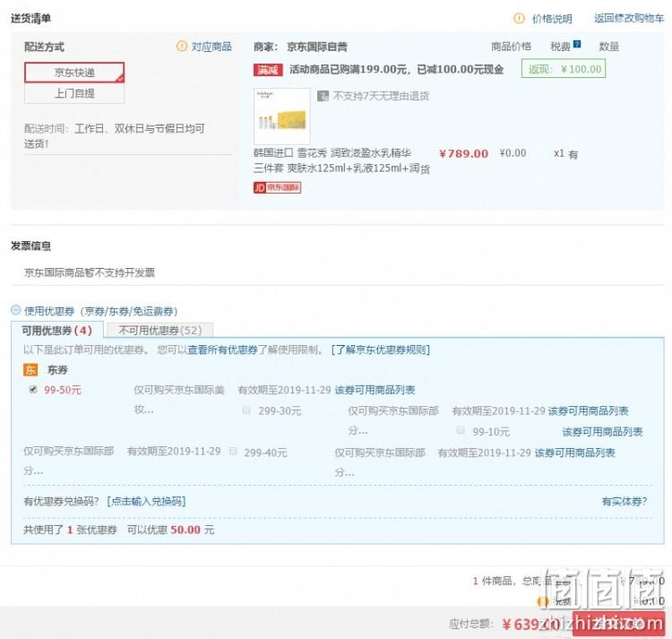Open the 可用优惠券(4) tab
The height and width of the screenshot is (639, 672).
coord(57,331)
